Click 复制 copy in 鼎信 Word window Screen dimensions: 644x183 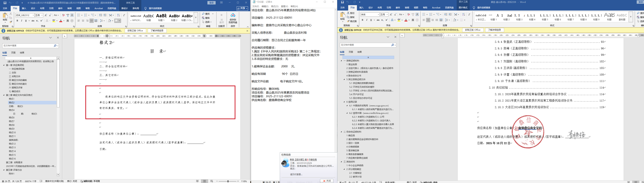click(x=351, y=17)
